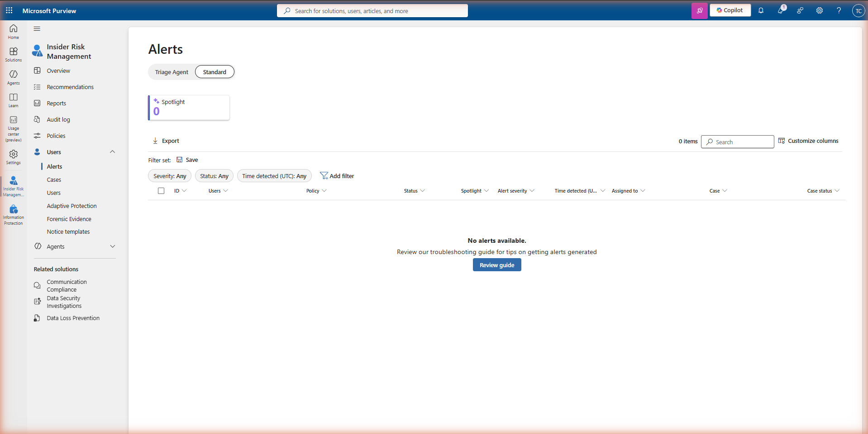The width and height of the screenshot is (868, 434).
Task: Open Data Loss Prevention related solution
Action: 73,318
